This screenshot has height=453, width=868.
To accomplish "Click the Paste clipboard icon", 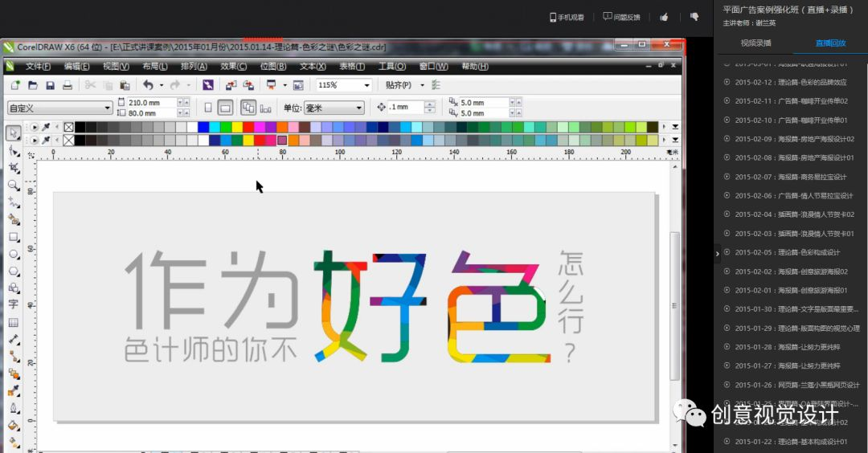I will pos(125,85).
